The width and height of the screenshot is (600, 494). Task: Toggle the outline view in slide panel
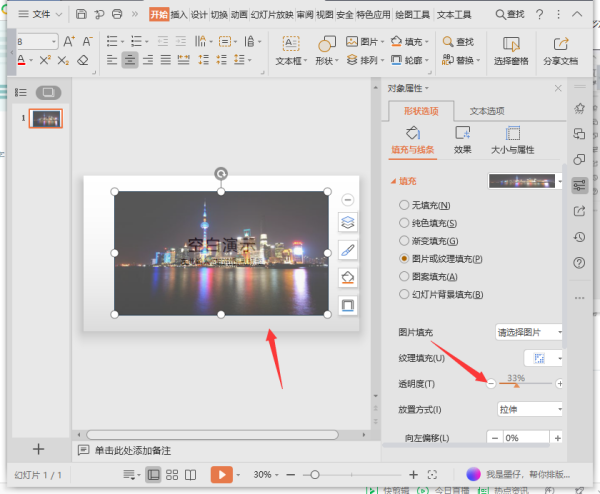[x=21, y=92]
